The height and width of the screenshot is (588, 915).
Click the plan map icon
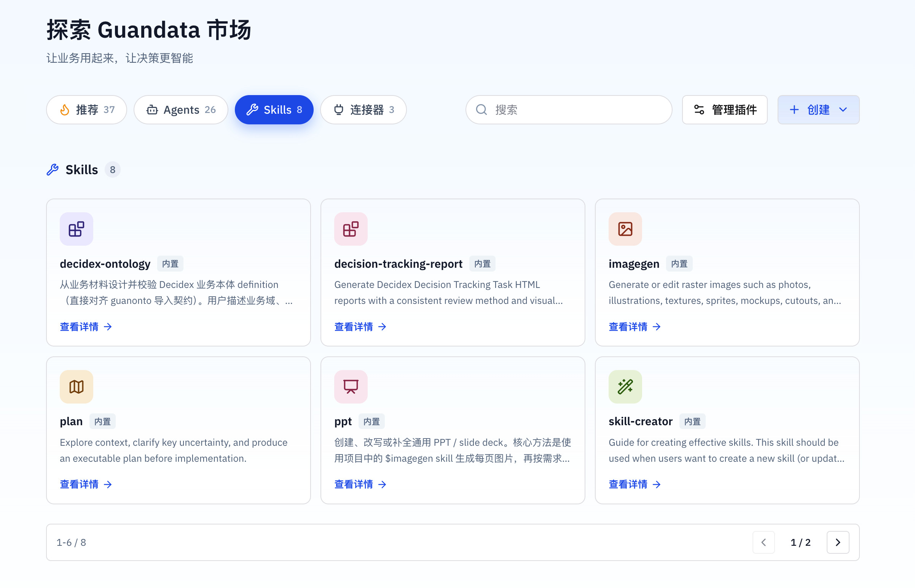(77, 386)
